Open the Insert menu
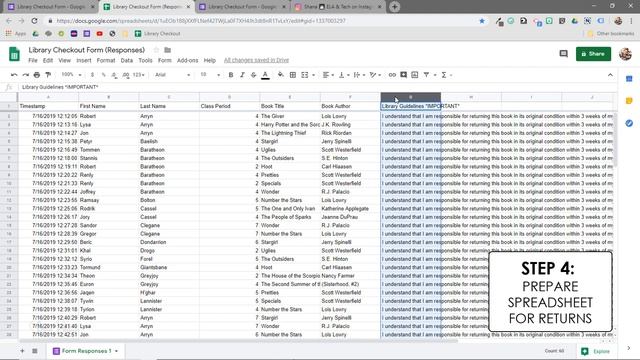Screen dimensions: 640x360 click(x=84, y=60)
